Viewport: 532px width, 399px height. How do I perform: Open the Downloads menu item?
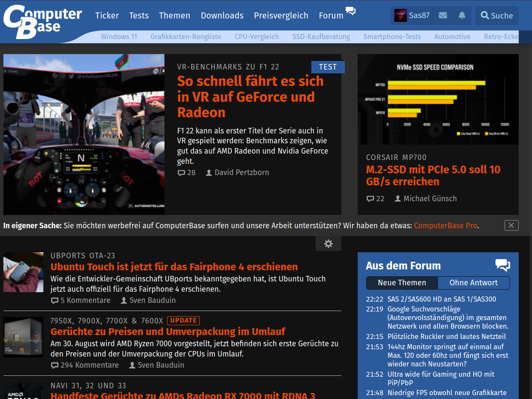222,15
